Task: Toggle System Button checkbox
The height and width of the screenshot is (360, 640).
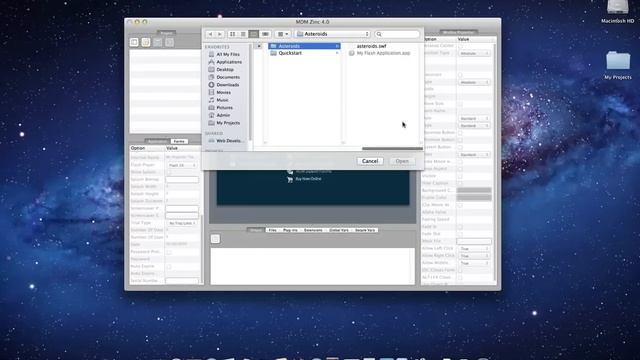Action: pos(460,147)
